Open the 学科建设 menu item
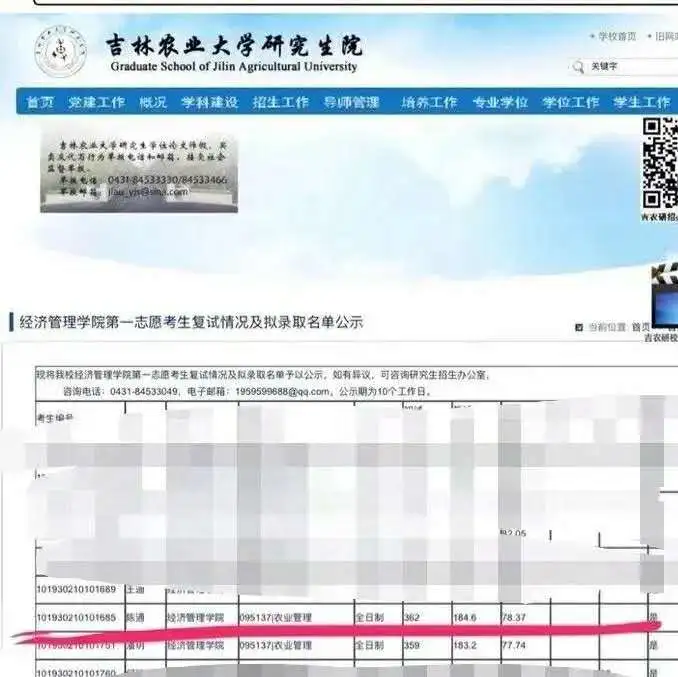This screenshot has height=677, width=678. pos(209,102)
